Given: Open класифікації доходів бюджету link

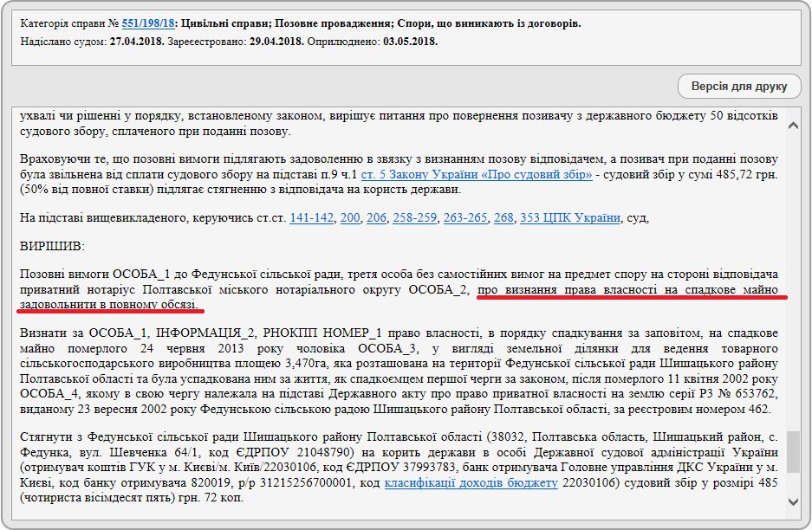Looking at the screenshot, I should pyautogui.click(x=471, y=483).
